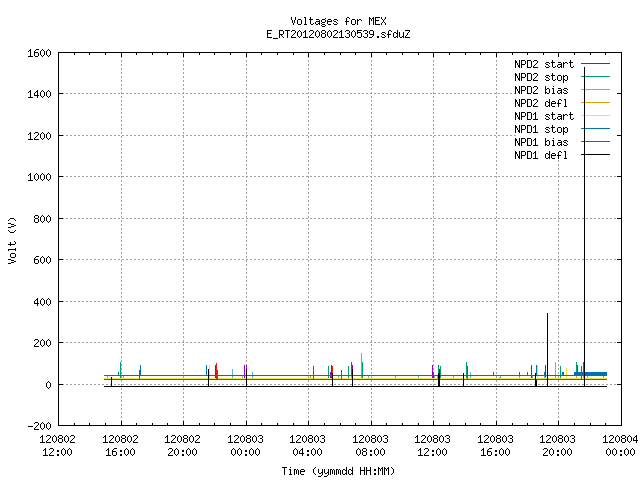This screenshot has width=640, height=480.
Task: Click x-axis tick label 120803 00:00
Action: pos(245,446)
